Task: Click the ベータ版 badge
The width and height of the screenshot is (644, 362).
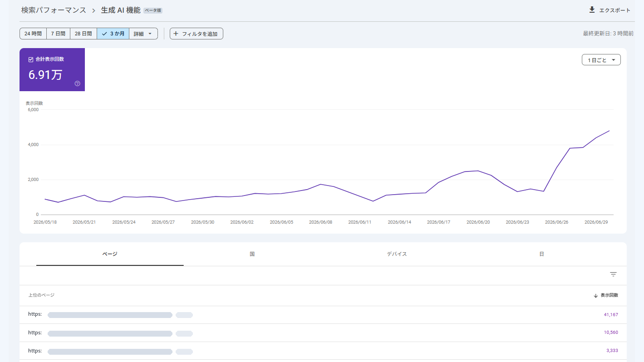Action: 153,10
